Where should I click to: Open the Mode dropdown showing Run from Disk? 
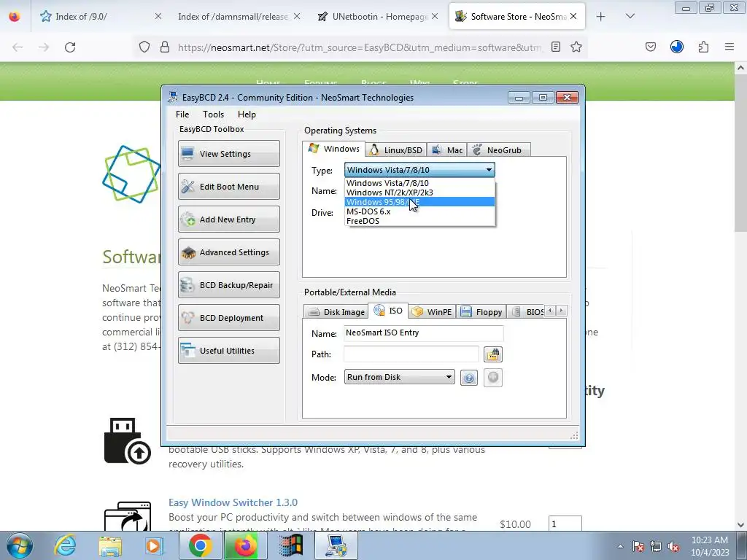pos(399,377)
